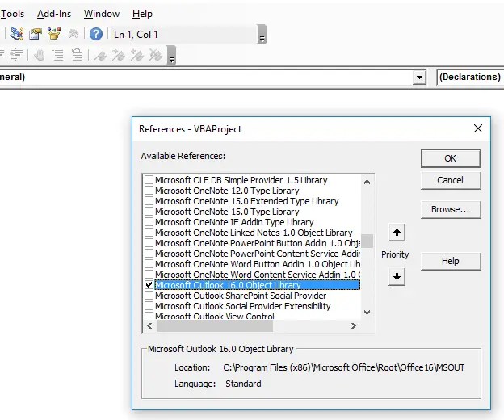The height and width of the screenshot is (420, 504).
Task: Click the 'Priority' label between arrows
Action: 395,254
